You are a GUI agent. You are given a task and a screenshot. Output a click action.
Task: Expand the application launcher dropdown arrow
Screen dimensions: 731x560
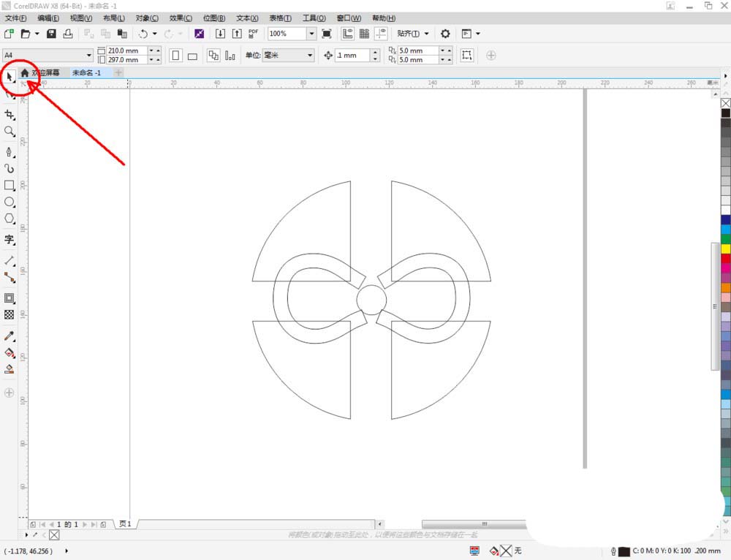(x=477, y=34)
